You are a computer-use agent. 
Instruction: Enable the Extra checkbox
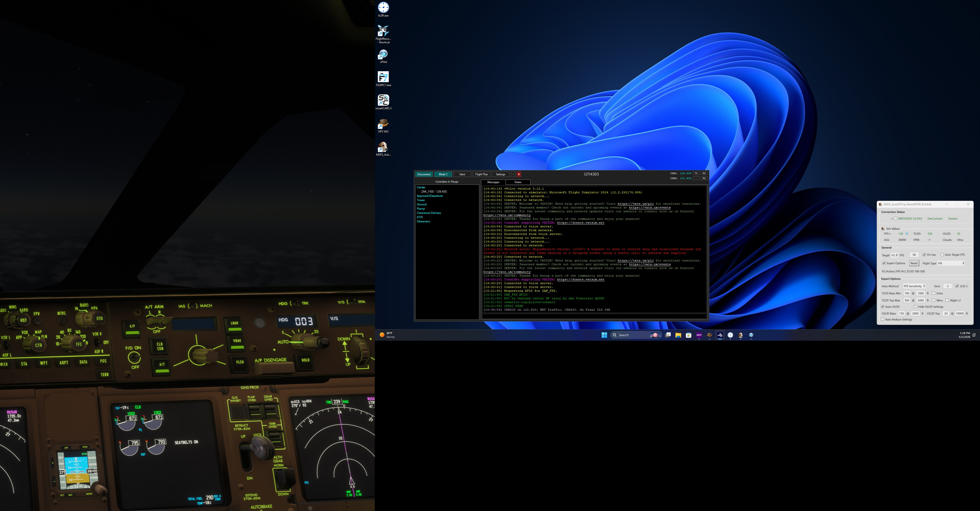(x=934, y=293)
